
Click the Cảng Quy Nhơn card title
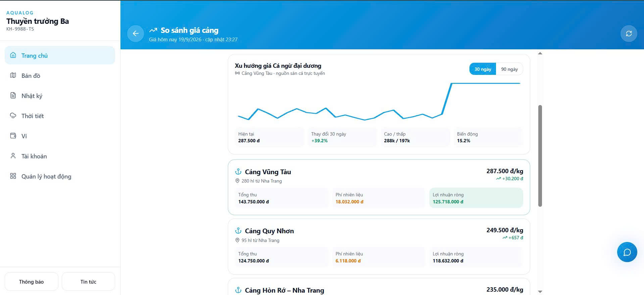(x=269, y=231)
